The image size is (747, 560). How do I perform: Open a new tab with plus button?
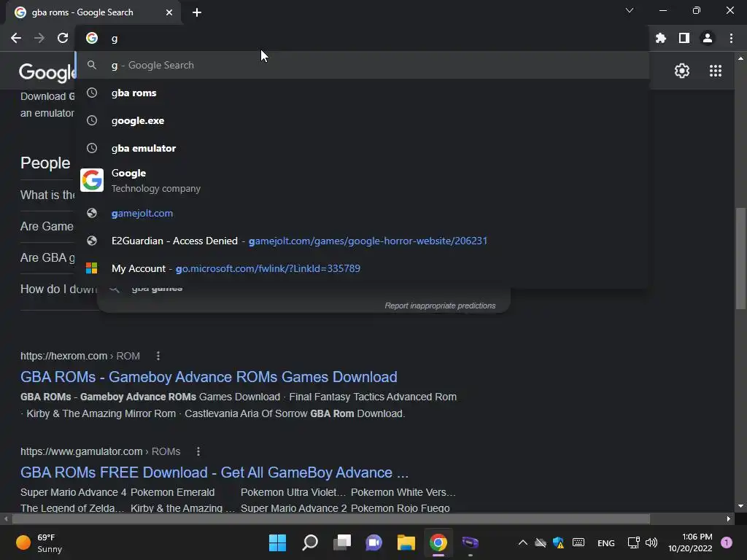(197, 12)
